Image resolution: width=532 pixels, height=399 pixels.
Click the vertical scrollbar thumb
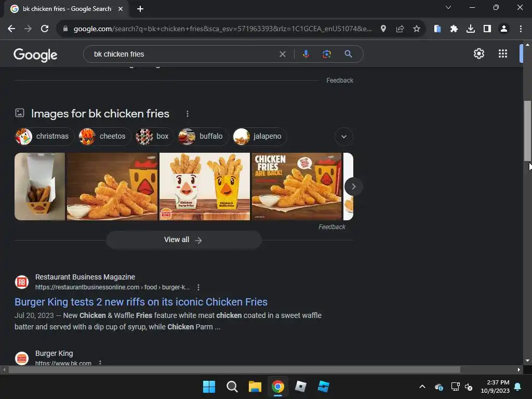(527, 130)
